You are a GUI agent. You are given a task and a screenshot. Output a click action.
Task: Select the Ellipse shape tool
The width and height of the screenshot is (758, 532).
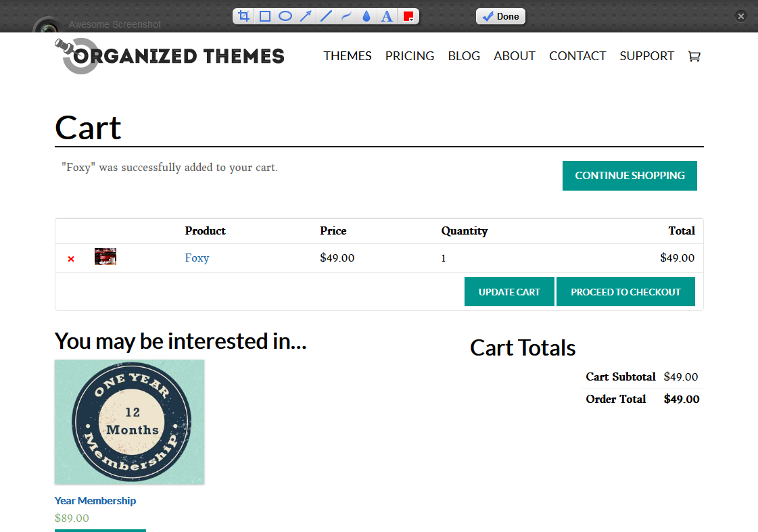(x=285, y=16)
